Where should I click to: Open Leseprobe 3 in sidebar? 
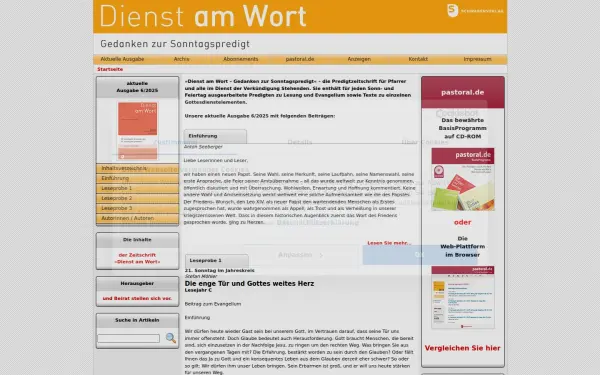click(137, 208)
